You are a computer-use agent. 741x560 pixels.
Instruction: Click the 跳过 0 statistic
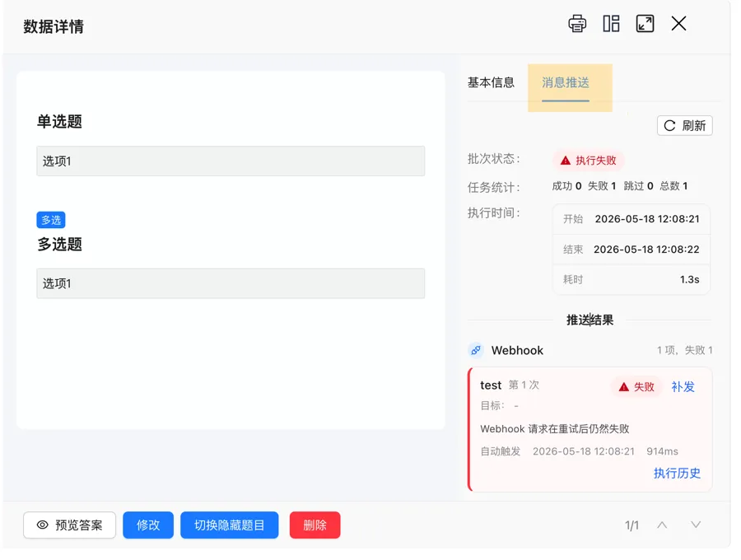pos(638,186)
